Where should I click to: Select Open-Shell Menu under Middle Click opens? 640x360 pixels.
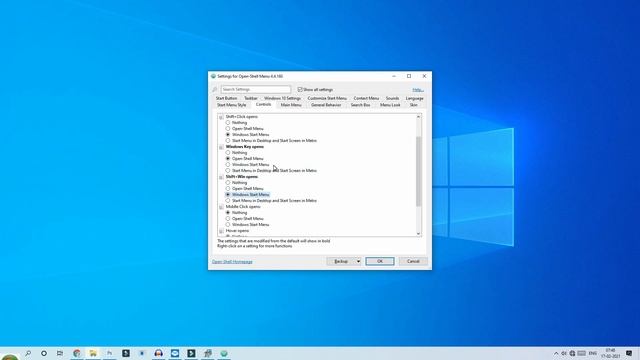click(228, 219)
